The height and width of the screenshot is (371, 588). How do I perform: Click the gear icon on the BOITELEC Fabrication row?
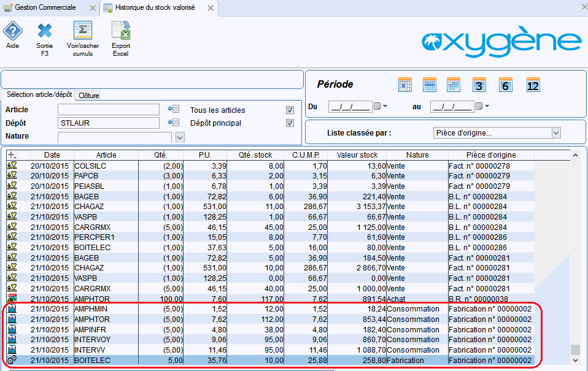coord(12,360)
